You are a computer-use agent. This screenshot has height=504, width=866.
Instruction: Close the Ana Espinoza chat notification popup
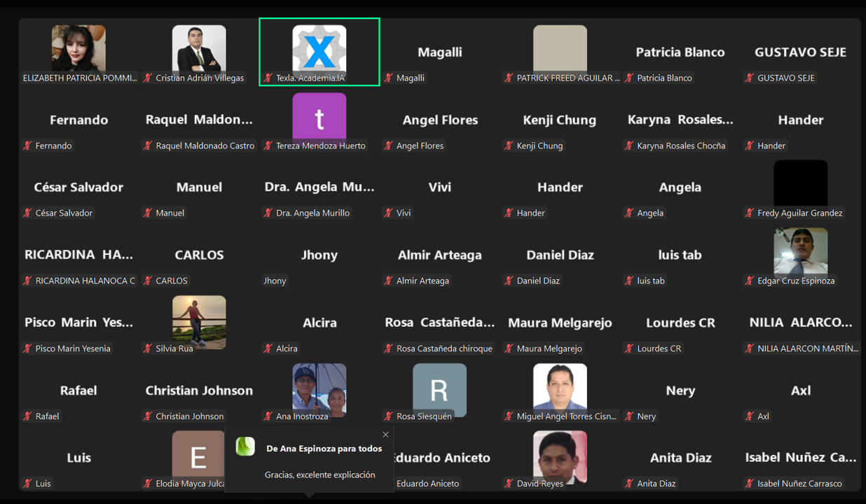(385, 435)
